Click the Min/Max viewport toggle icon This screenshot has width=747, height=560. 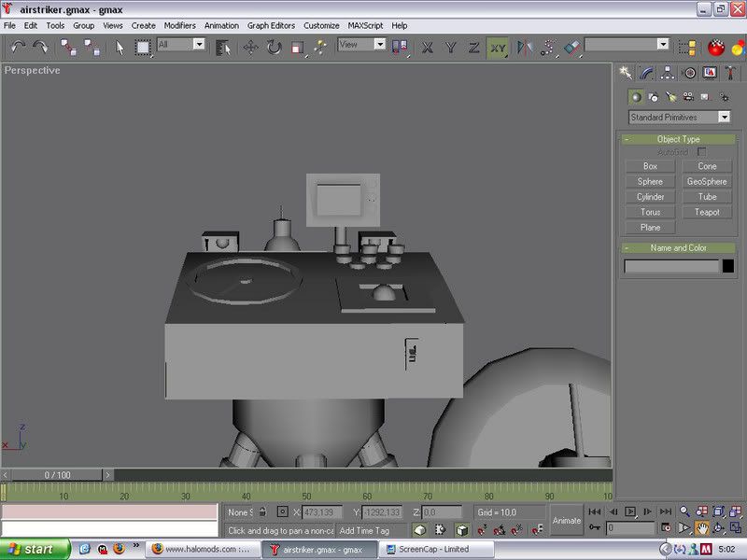point(735,527)
